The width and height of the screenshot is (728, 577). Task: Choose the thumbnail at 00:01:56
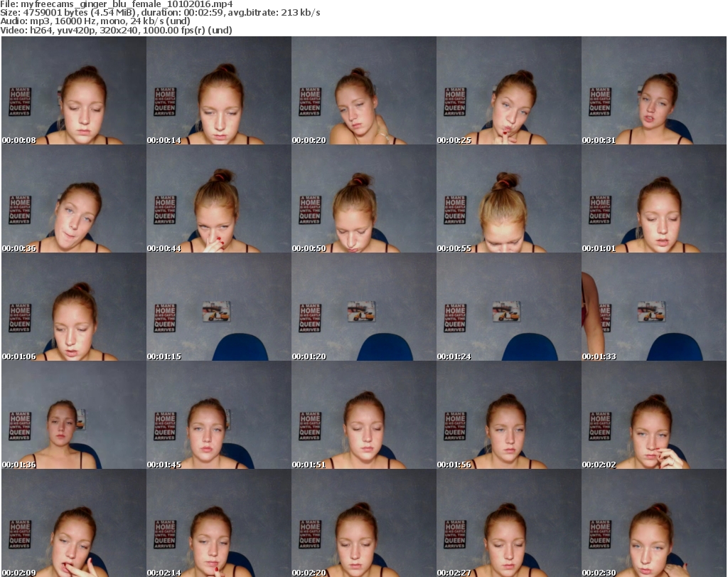pyautogui.click(x=508, y=415)
